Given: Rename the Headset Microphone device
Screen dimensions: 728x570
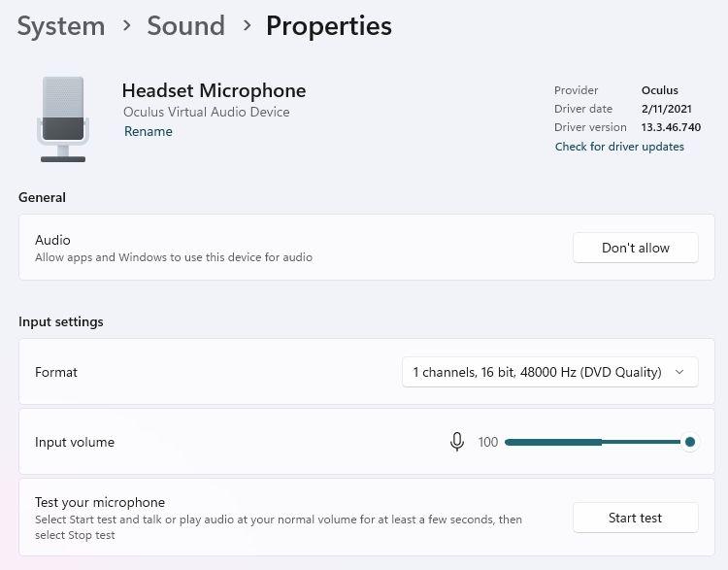Looking at the screenshot, I should point(149,131).
